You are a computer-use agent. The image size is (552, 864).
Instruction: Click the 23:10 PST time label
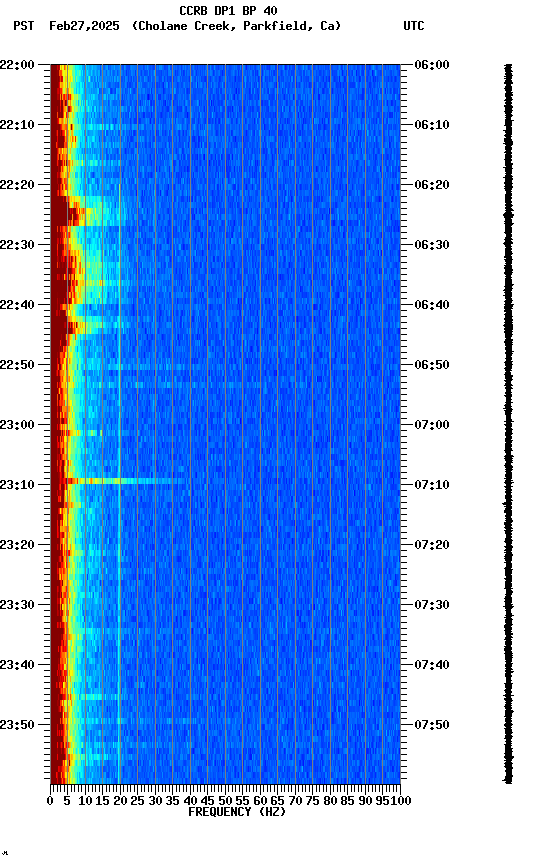[x=17, y=485]
